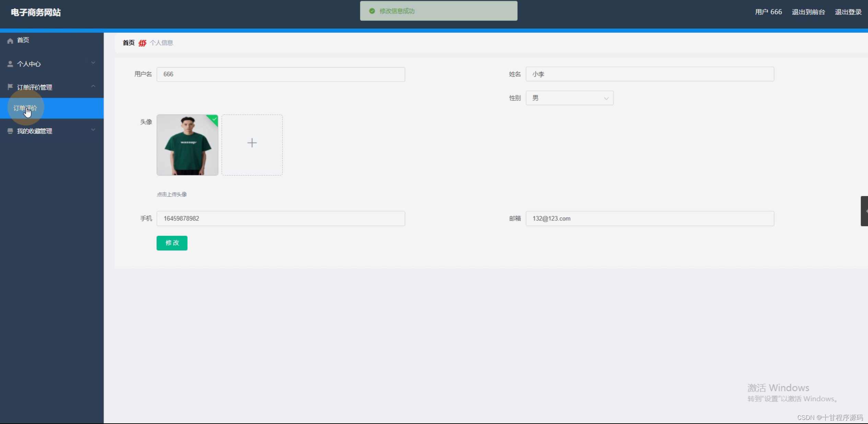Click the 手机 phone number field

[x=280, y=218]
